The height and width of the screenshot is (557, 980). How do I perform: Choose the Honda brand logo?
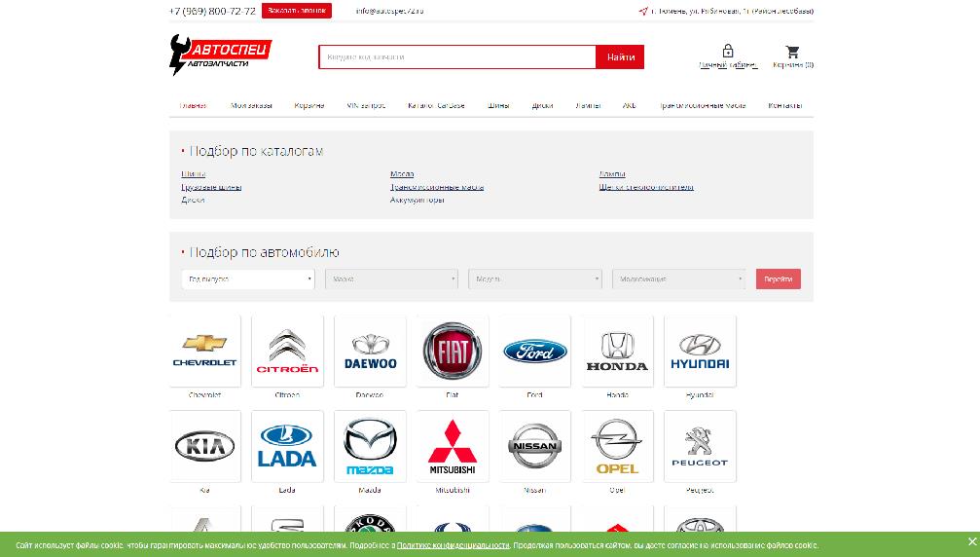coord(618,352)
